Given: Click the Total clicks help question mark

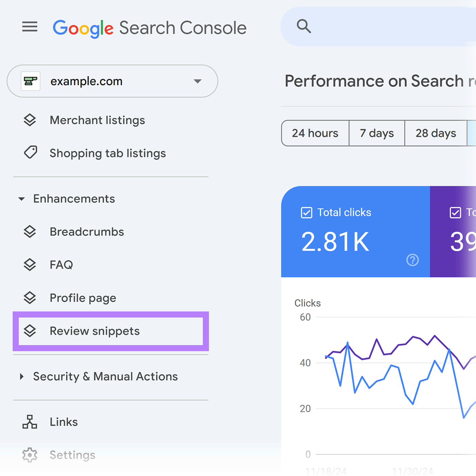Looking at the screenshot, I should pos(412,260).
